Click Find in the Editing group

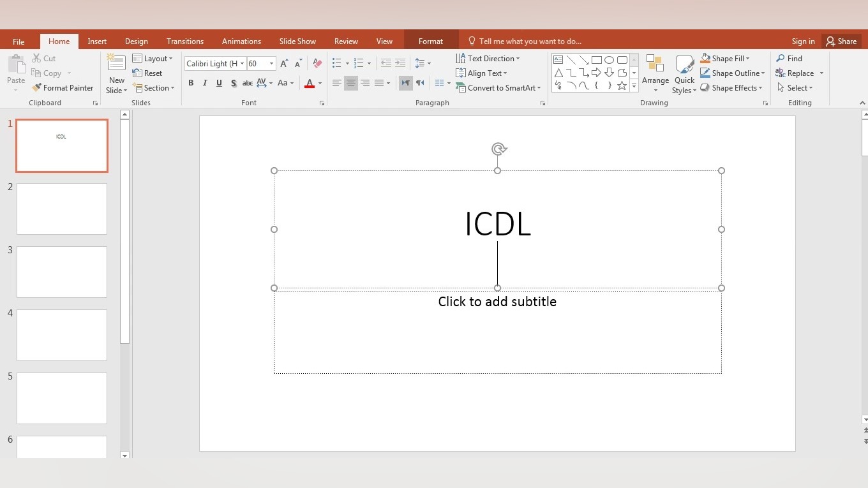(789, 59)
